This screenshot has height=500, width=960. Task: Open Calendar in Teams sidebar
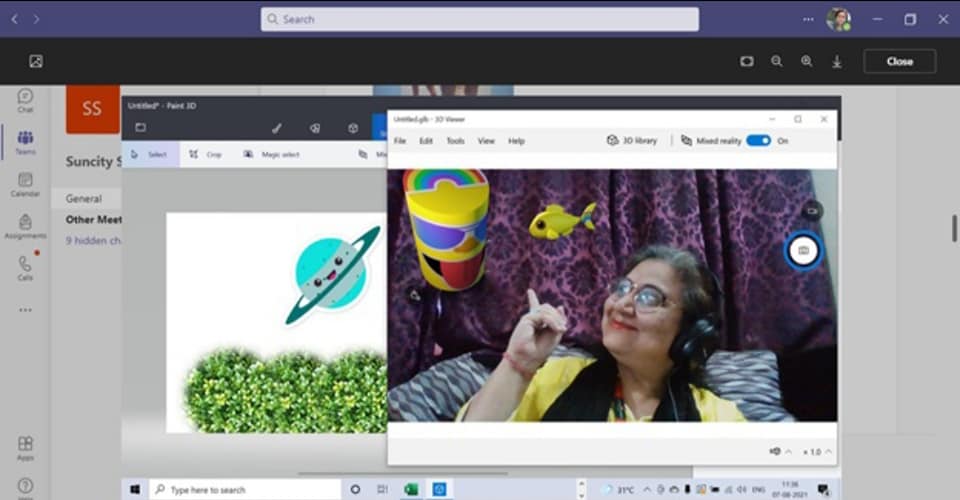tap(25, 184)
